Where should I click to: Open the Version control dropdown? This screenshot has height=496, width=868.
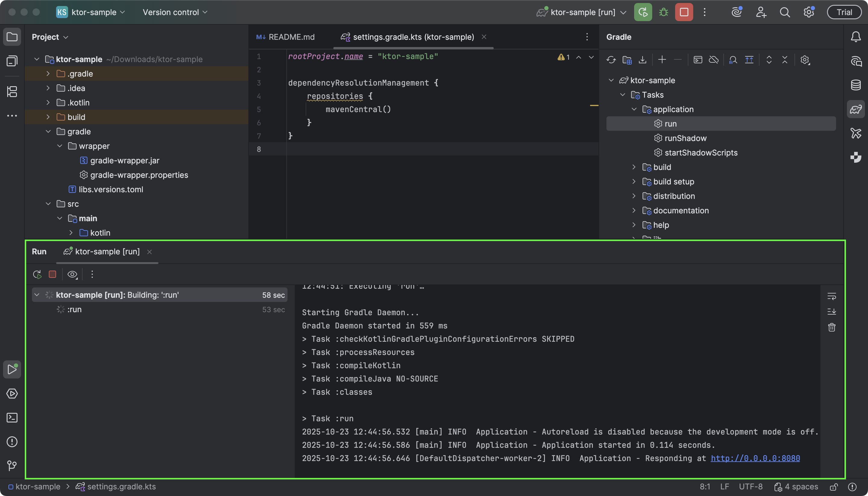[x=175, y=12]
